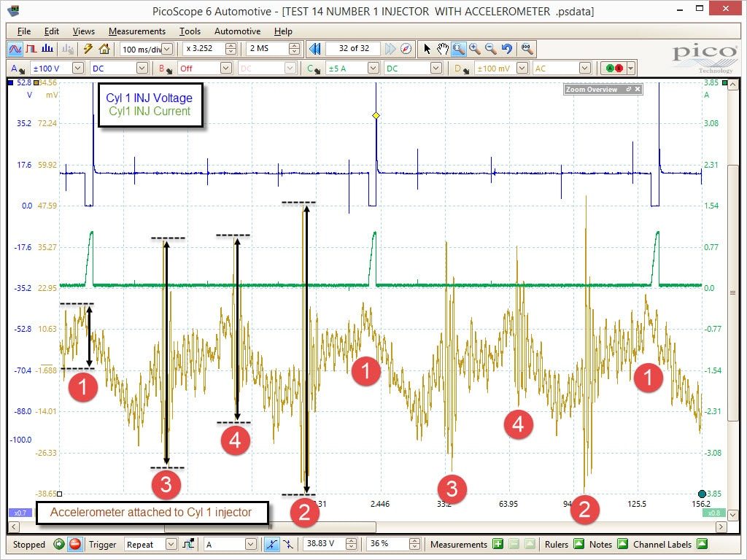The width and height of the screenshot is (747, 560).
Task: Click the Zoom to full view icon
Action: (x=527, y=49)
